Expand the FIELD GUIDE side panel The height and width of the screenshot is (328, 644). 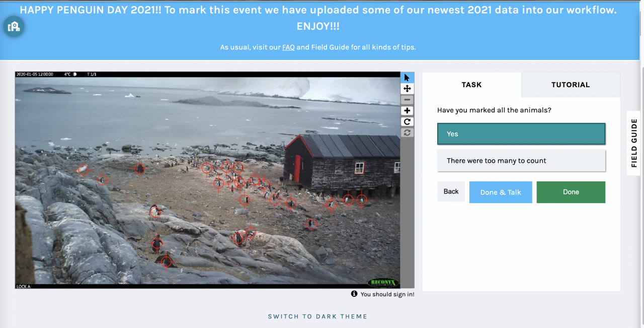pos(634,143)
